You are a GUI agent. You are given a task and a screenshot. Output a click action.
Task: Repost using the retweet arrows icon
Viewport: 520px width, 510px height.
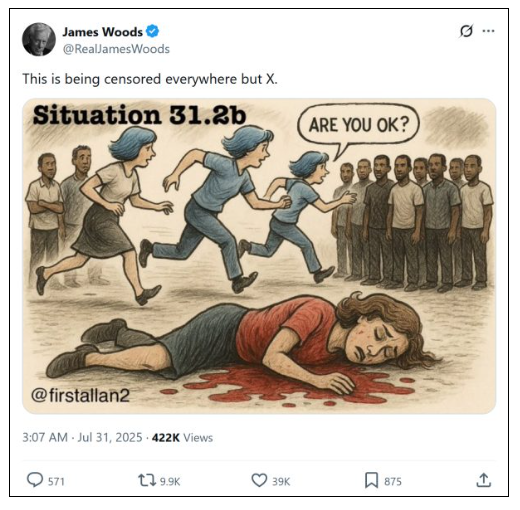(x=147, y=481)
